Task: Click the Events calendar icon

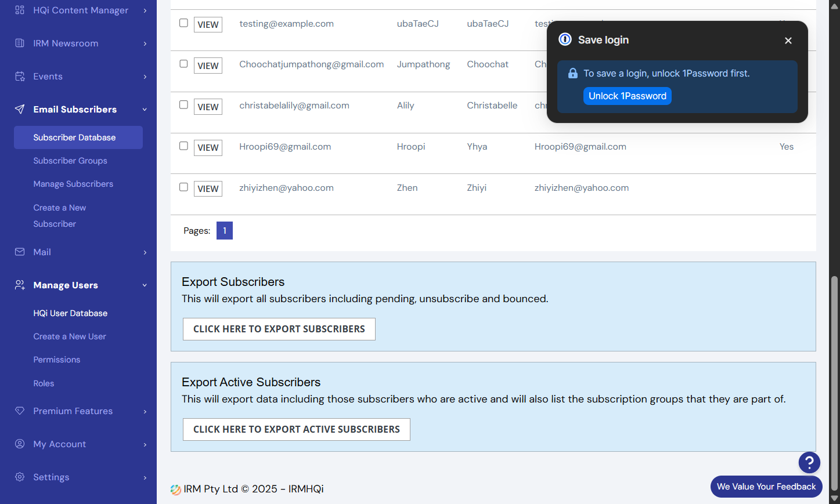Action: pyautogui.click(x=20, y=76)
